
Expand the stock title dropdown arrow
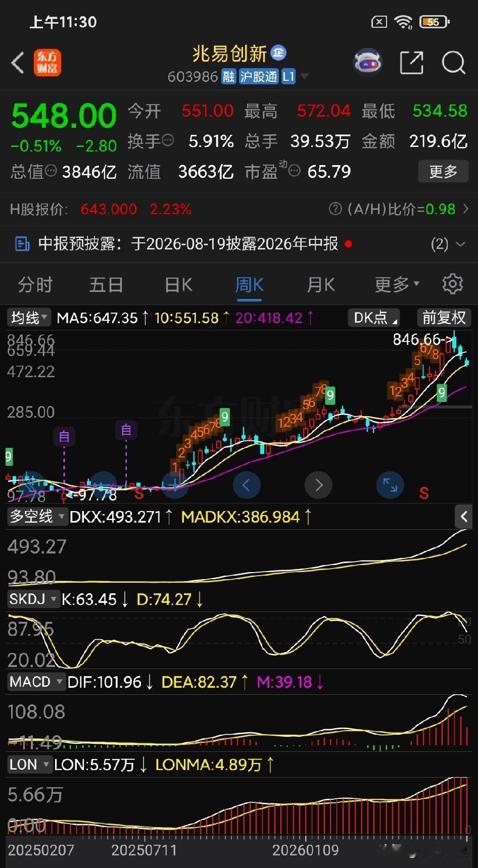[305, 77]
